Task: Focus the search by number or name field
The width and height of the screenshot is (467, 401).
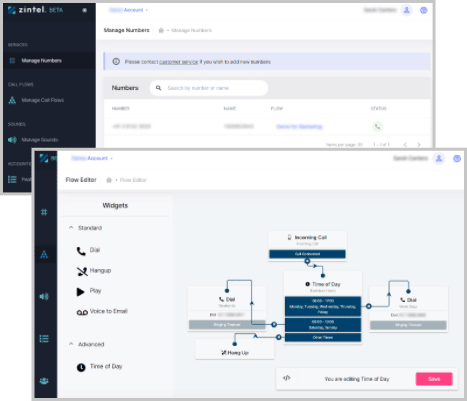Action: (x=209, y=88)
